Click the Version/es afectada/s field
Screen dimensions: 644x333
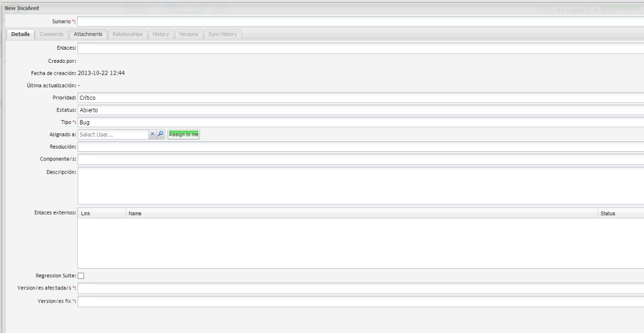tap(361, 288)
